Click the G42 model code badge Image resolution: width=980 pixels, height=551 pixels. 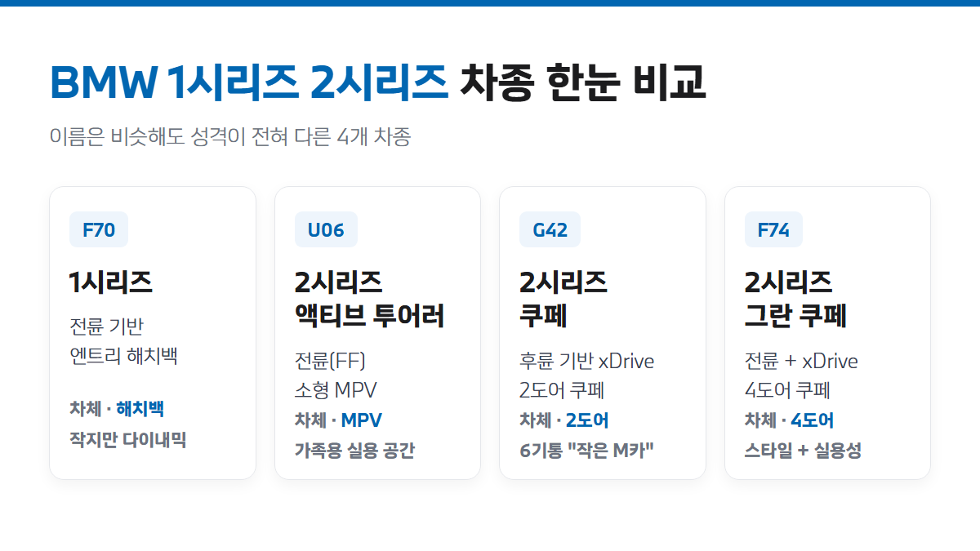click(550, 229)
